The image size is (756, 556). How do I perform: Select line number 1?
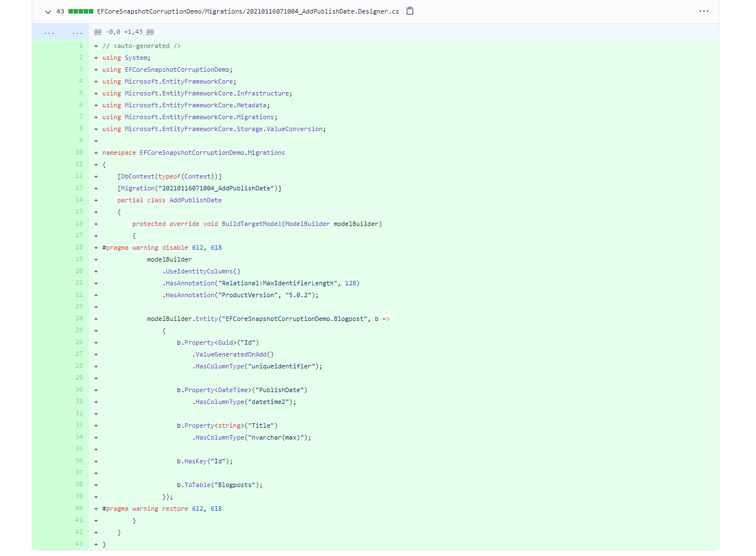tap(80, 46)
